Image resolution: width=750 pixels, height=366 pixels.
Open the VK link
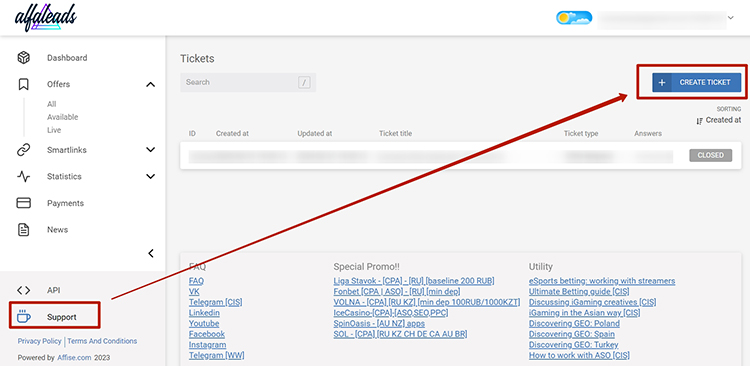tap(194, 291)
